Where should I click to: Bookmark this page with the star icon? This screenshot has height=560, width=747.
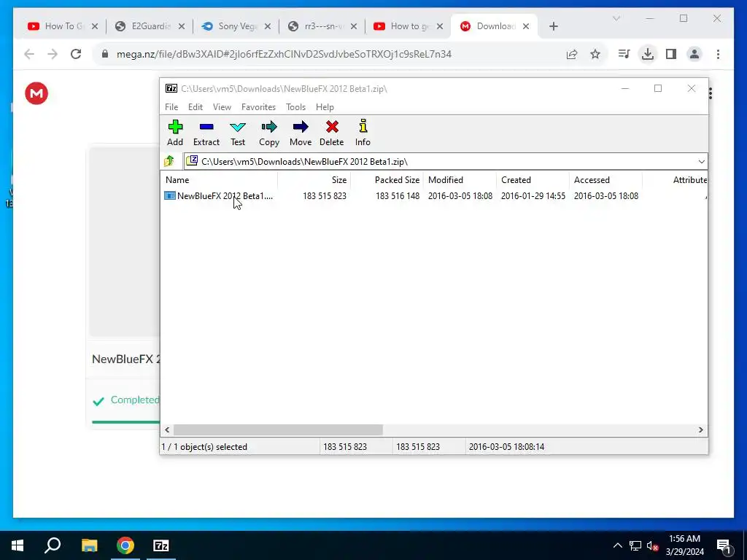pyautogui.click(x=595, y=54)
